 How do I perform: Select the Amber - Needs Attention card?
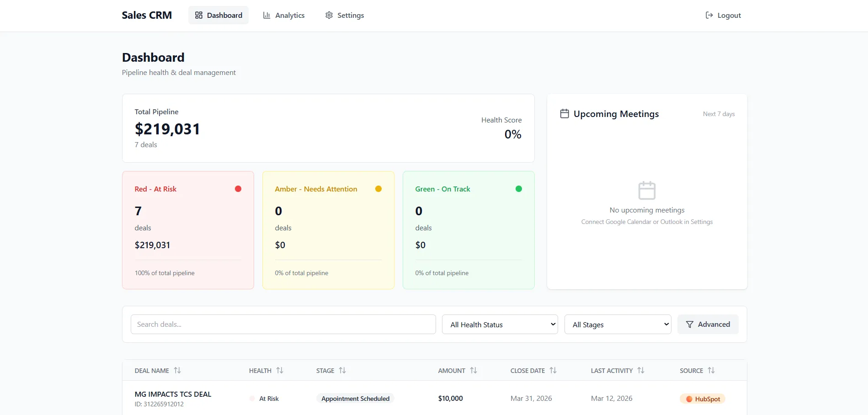click(328, 230)
